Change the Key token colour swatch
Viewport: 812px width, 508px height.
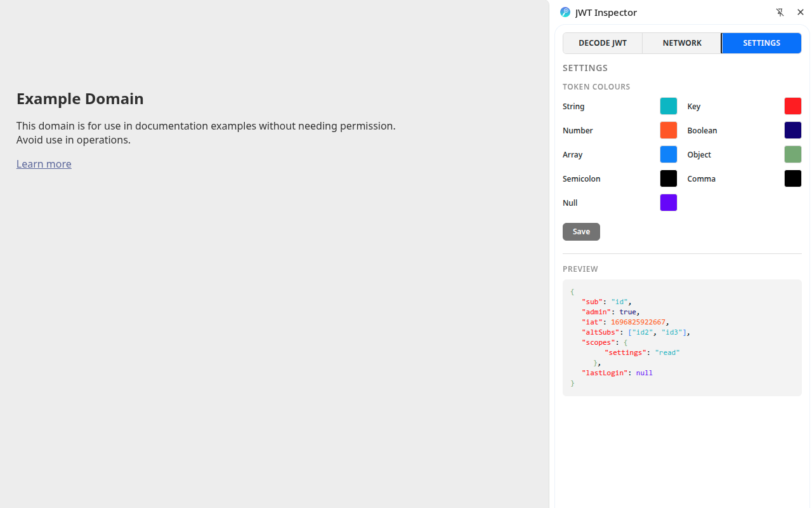[793, 106]
